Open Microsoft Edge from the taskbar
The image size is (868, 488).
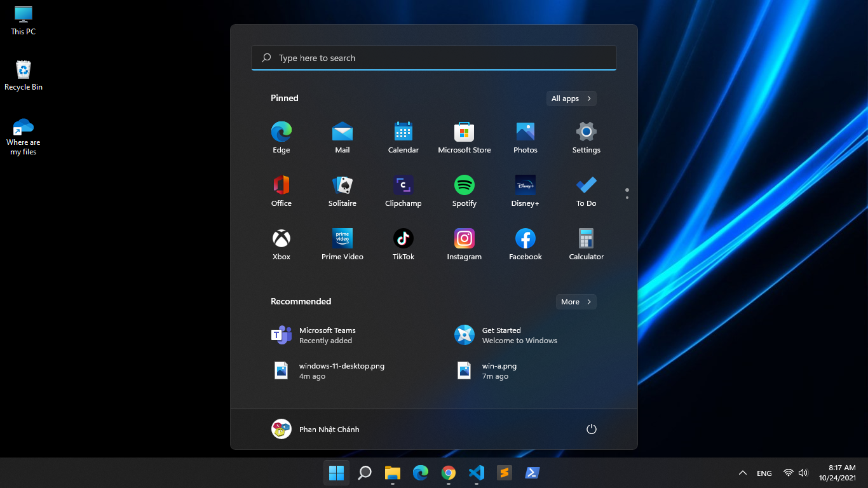pyautogui.click(x=421, y=473)
